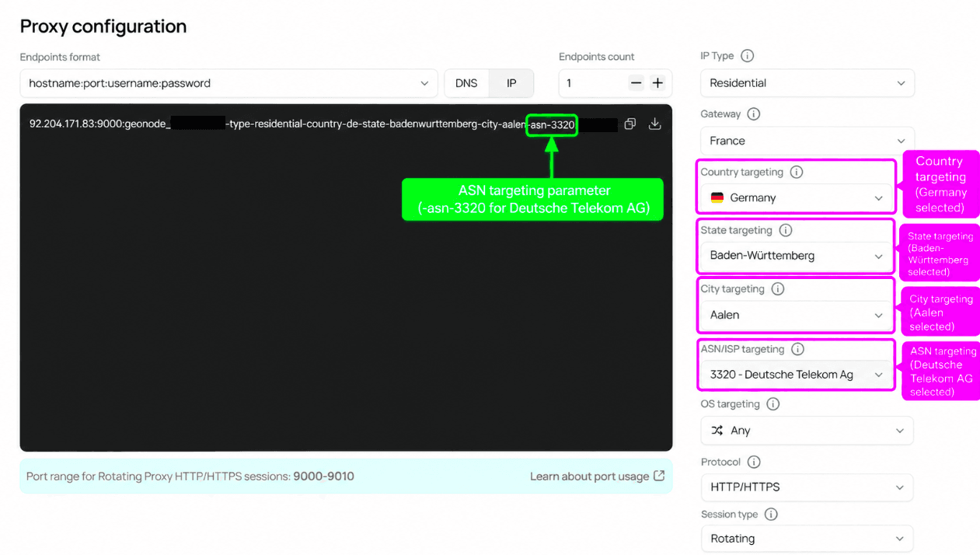Download the proxy endpoints list
The image size is (980, 555).
[x=655, y=124]
